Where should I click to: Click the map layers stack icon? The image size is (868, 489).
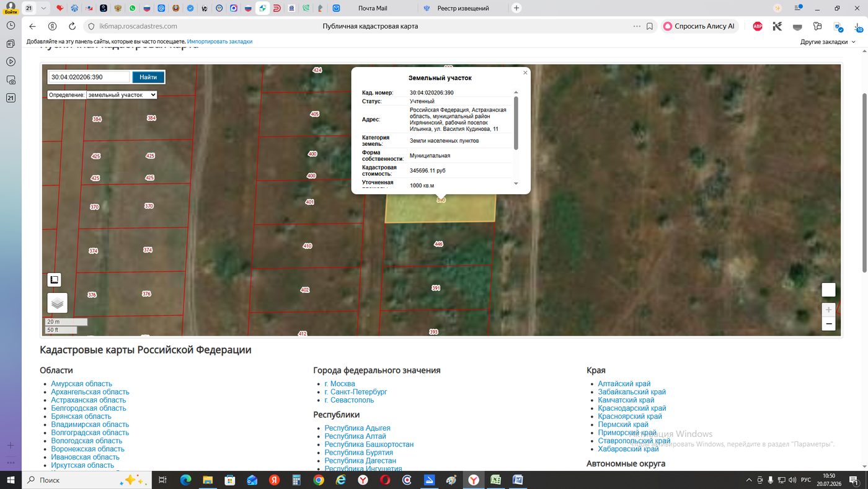tap(57, 303)
